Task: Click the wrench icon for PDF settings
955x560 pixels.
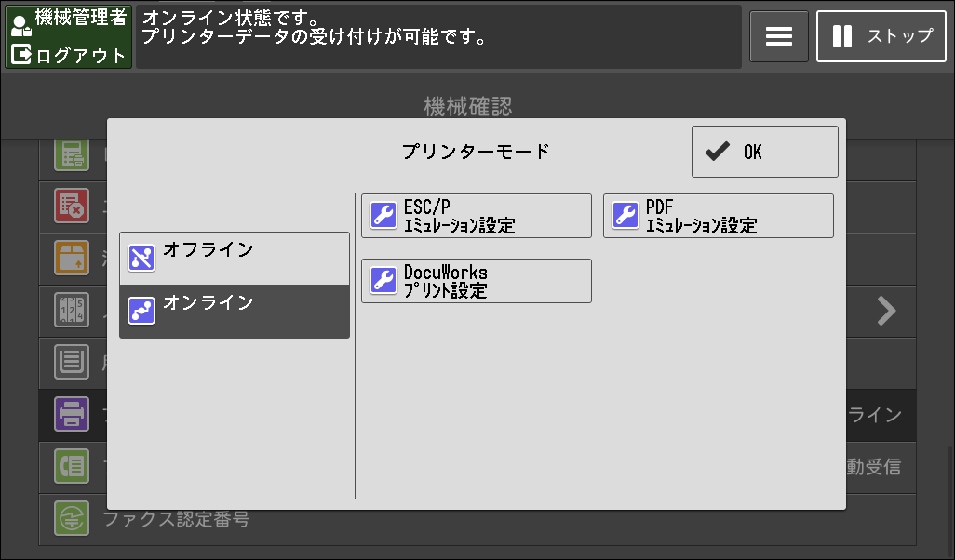Action: (625, 216)
